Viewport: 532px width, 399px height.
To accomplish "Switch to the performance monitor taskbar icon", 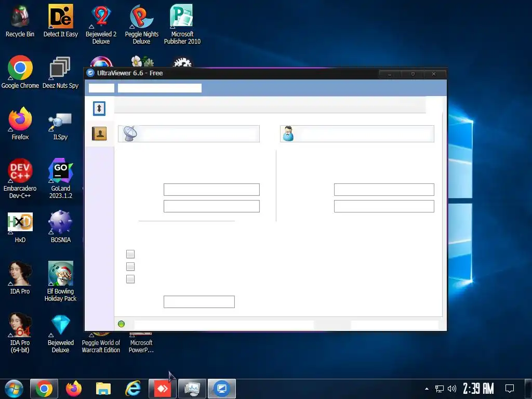I will [x=192, y=389].
